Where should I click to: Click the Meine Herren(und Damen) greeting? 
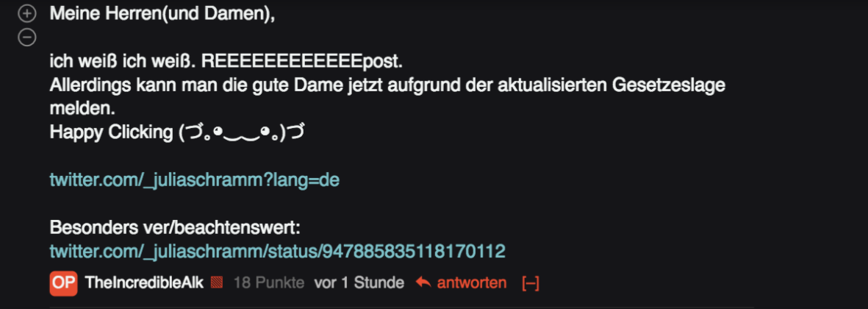click(x=162, y=14)
